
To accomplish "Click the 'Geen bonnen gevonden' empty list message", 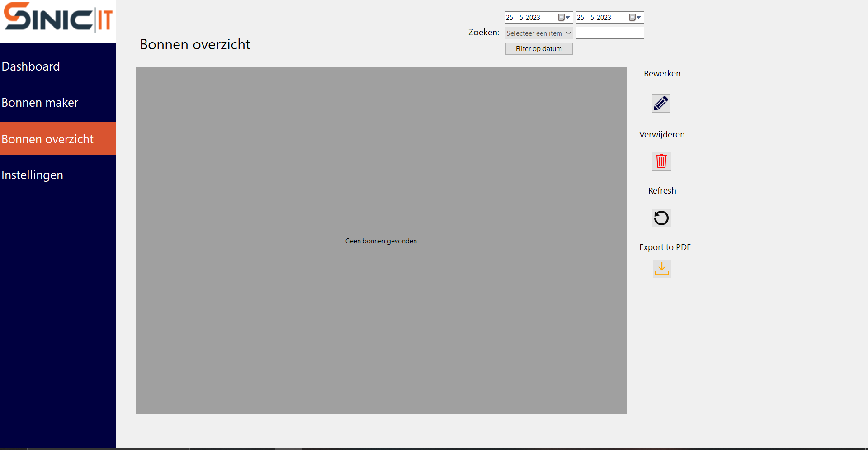I will pos(381,241).
